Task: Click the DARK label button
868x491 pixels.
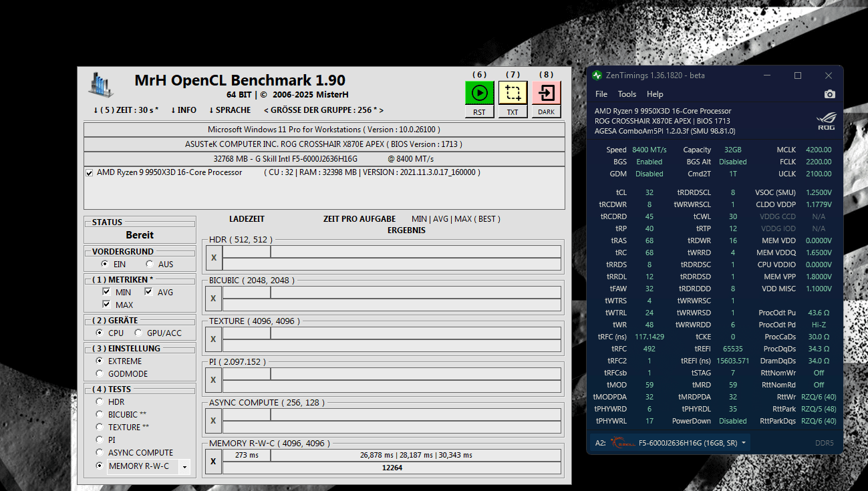Action: click(x=547, y=112)
